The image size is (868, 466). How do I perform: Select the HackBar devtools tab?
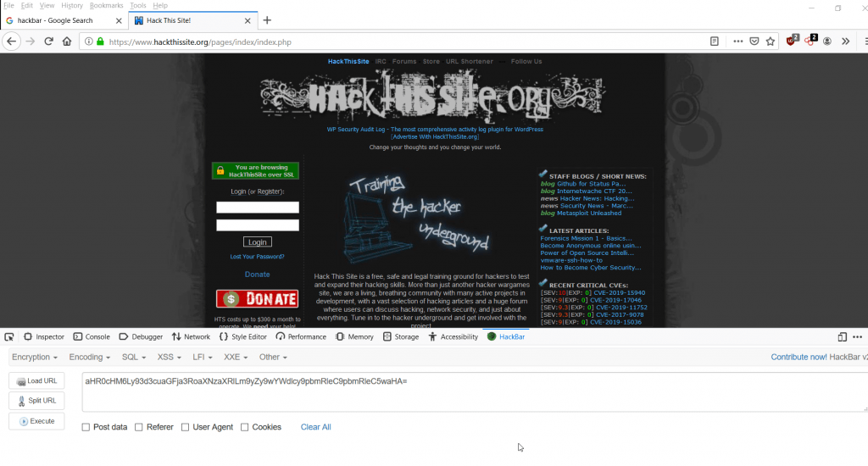(506, 336)
